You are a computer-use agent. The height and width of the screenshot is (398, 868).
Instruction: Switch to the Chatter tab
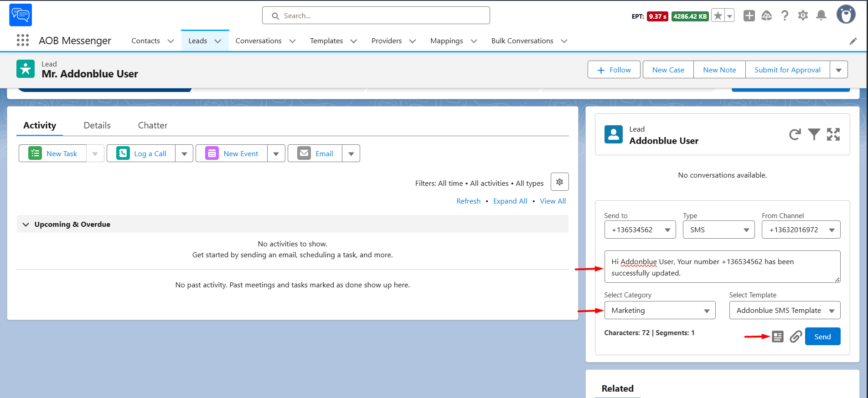point(153,125)
